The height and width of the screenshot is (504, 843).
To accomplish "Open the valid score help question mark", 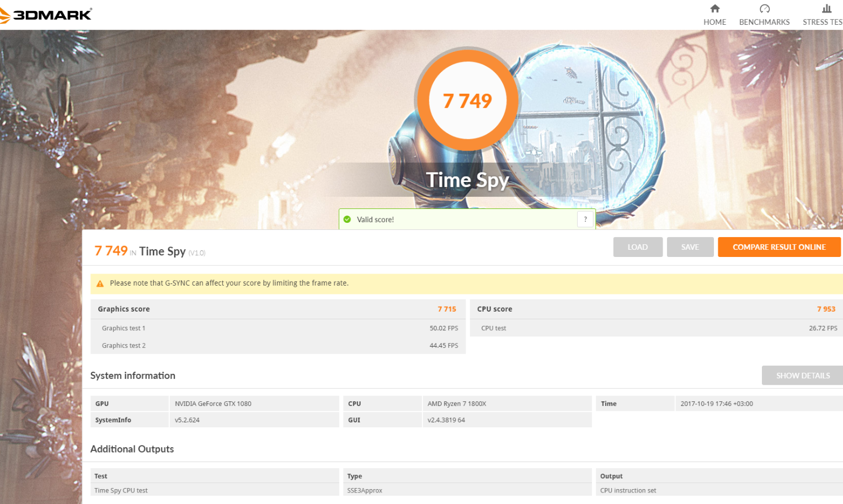I will (585, 219).
